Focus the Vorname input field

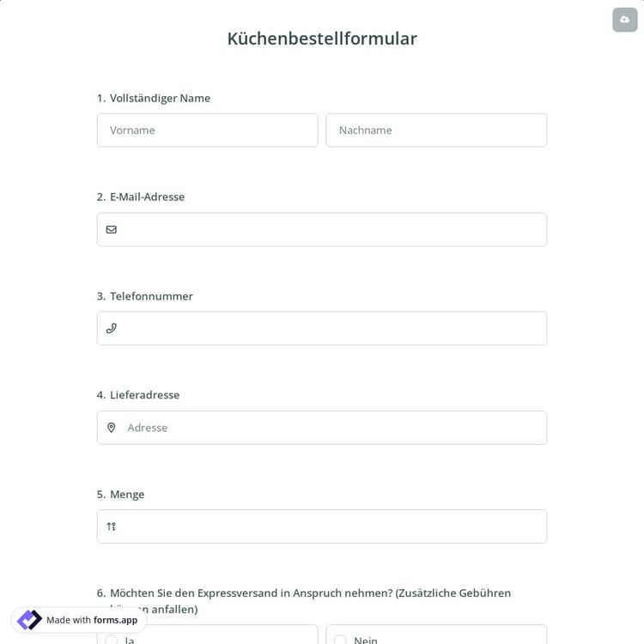point(207,131)
